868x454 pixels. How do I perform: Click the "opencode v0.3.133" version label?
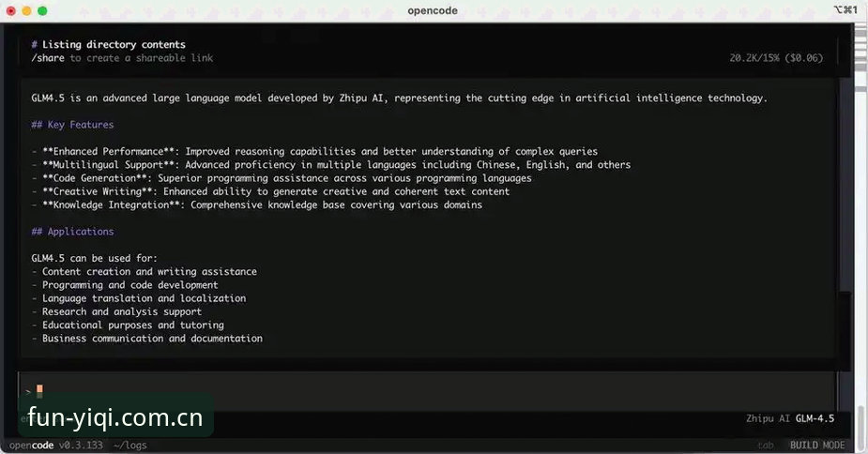[56, 446]
